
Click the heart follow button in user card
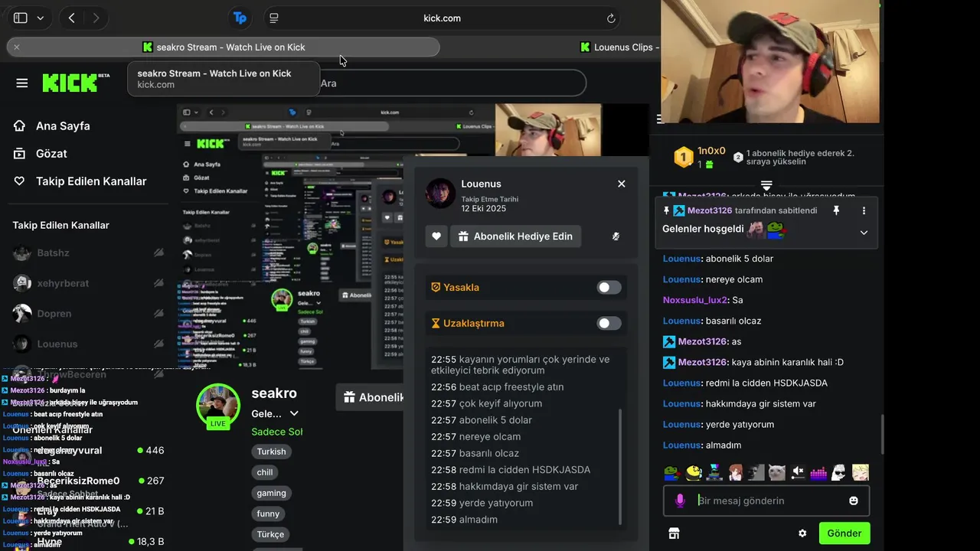tap(436, 236)
